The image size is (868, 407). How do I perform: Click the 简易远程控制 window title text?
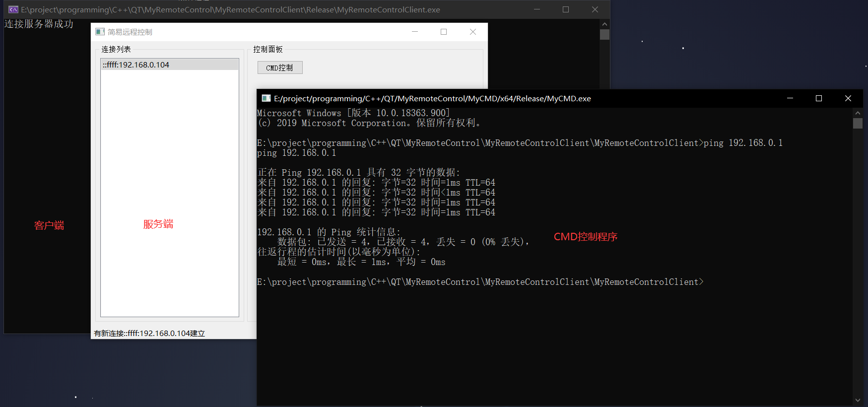[x=130, y=32]
